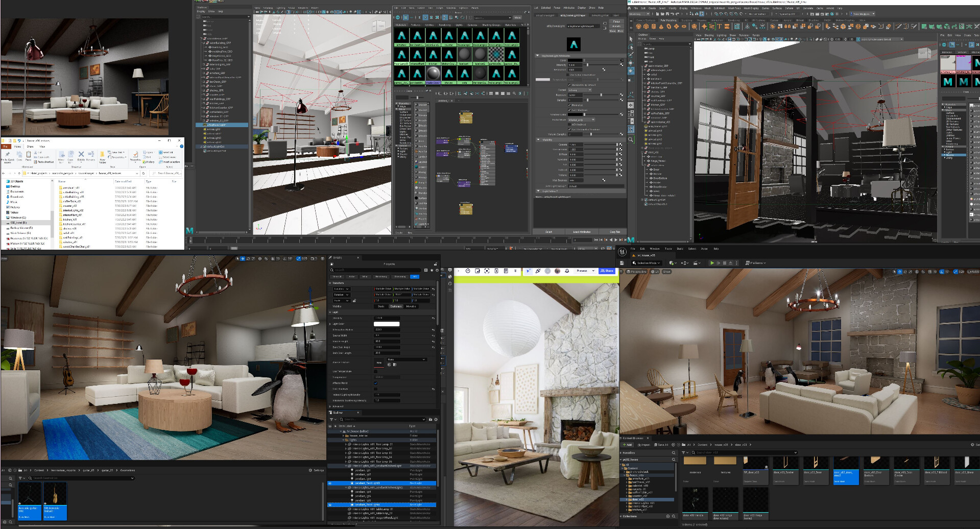Open the Source Texture dropdown set to None
Screen dimensions: 980x529
tap(407, 359)
